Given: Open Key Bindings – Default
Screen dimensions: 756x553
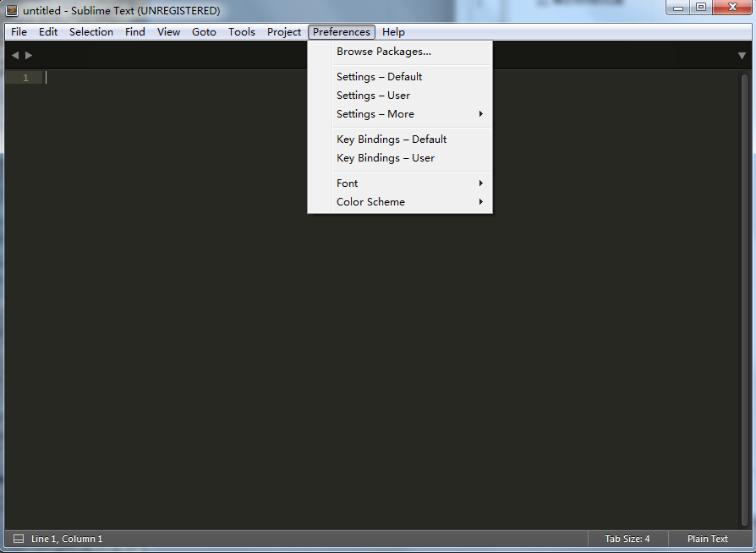Looking at the screenshot, I should (x=400, y=140).
